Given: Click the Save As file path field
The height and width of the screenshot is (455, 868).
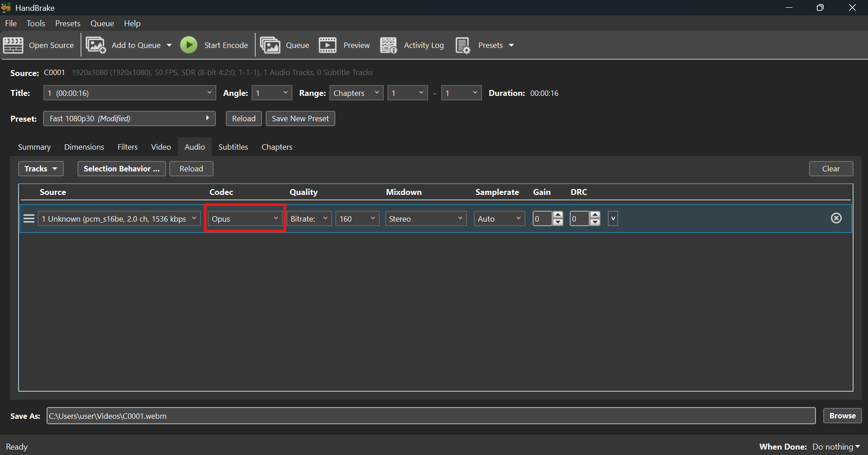Looking at the screenshot, I should (x=431, y=416).
